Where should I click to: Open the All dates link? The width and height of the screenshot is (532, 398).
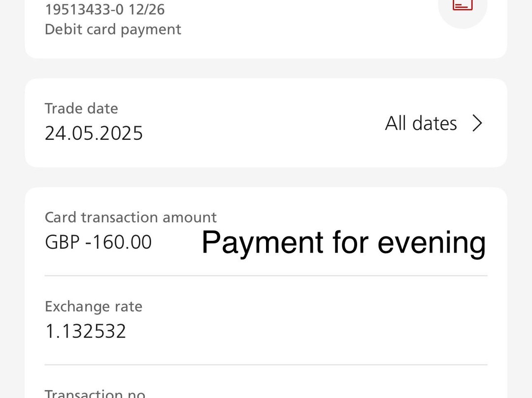tap(421, 123)
